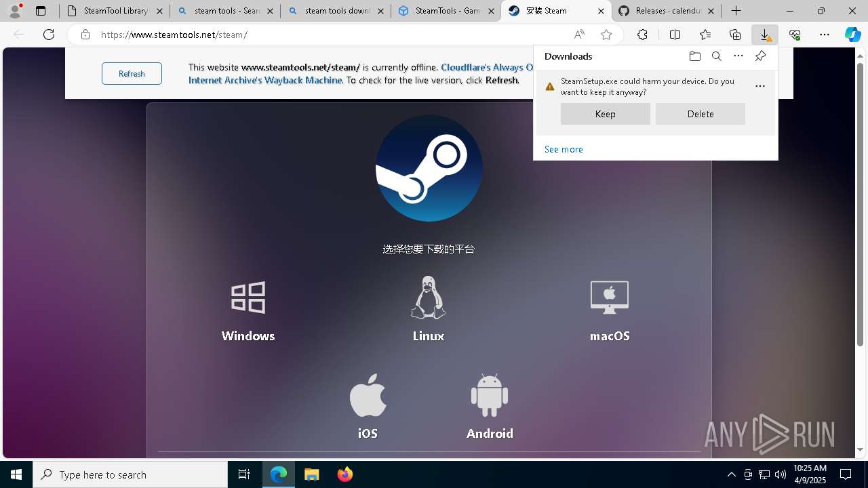Reload the page with refresh icon
The width and height of the screenshot is (868, 488).
tap(49, 35)
